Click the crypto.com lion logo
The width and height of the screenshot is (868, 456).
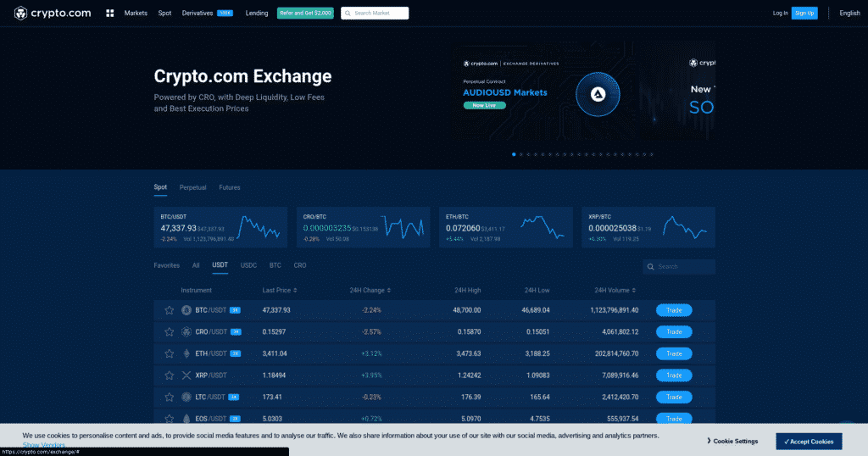coord(20,14)
